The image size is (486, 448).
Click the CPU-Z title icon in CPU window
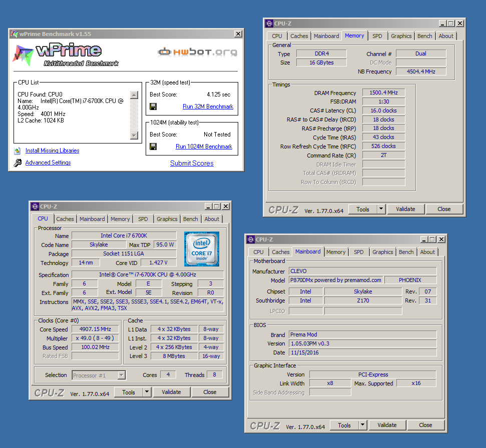click(x=35, y=206)
